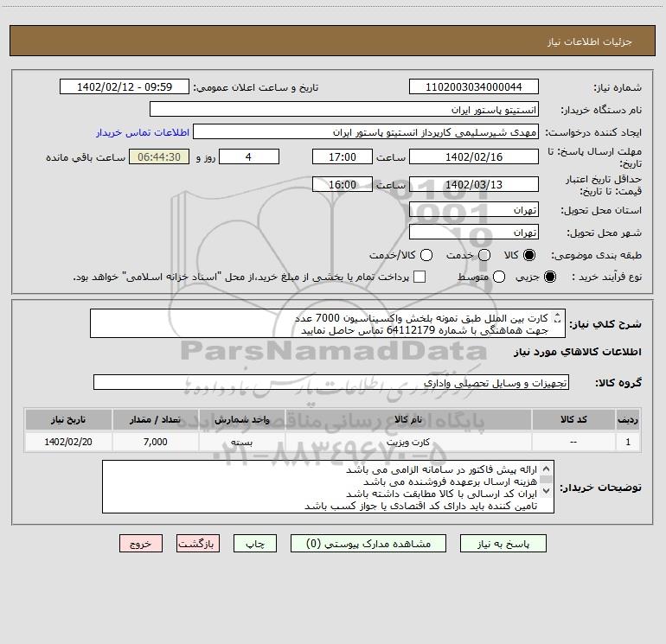Screen dimensions: 666x644
Task: Open buyer contact info link
Action: click(x=143, y=132)
